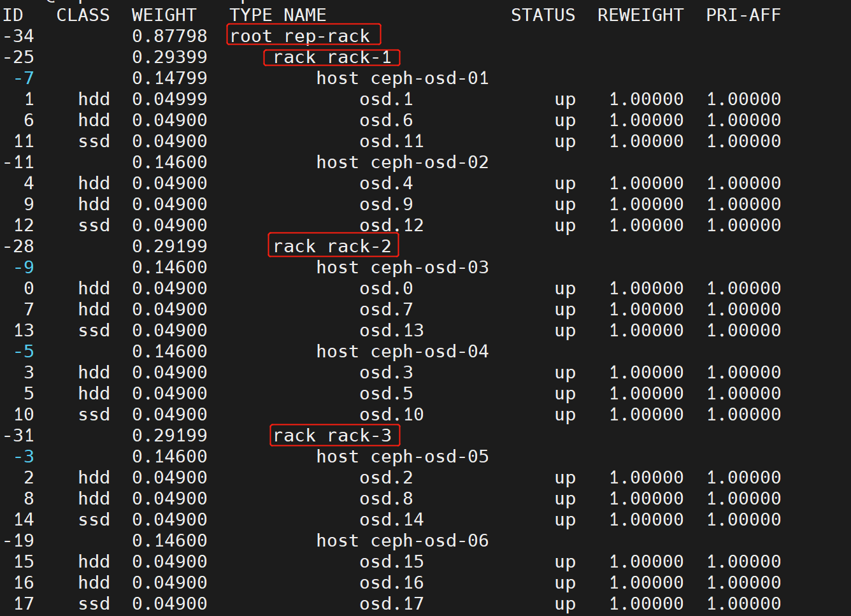Click the reweight value in osd.14 row

(x=646, y=520)
